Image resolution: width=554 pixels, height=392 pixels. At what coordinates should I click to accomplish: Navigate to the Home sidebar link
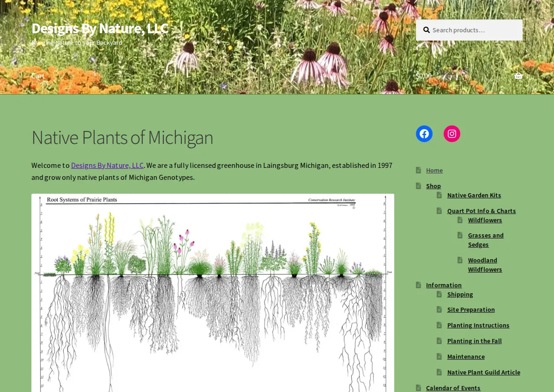click(434, 170)
